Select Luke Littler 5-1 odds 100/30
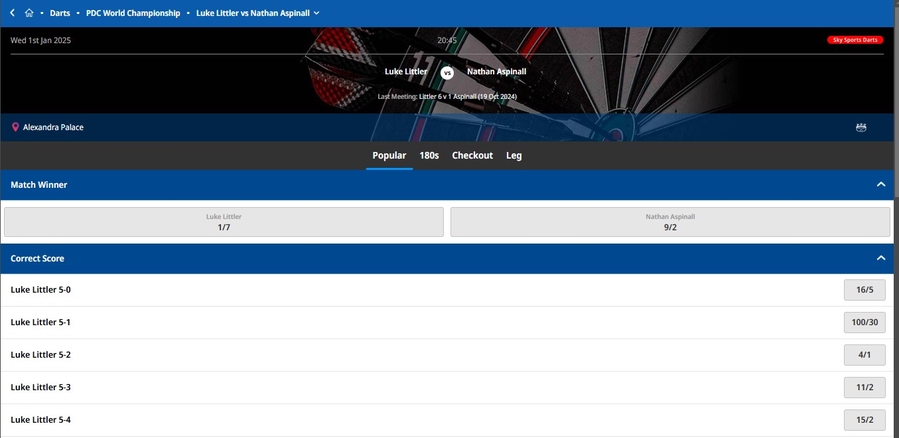Screen dimensions: 899x438 [x=865, y=322]
